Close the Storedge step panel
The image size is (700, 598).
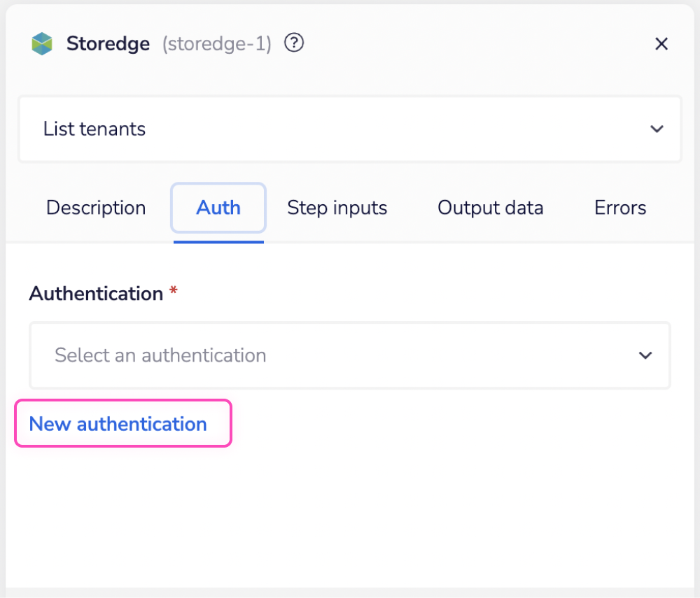661,43
